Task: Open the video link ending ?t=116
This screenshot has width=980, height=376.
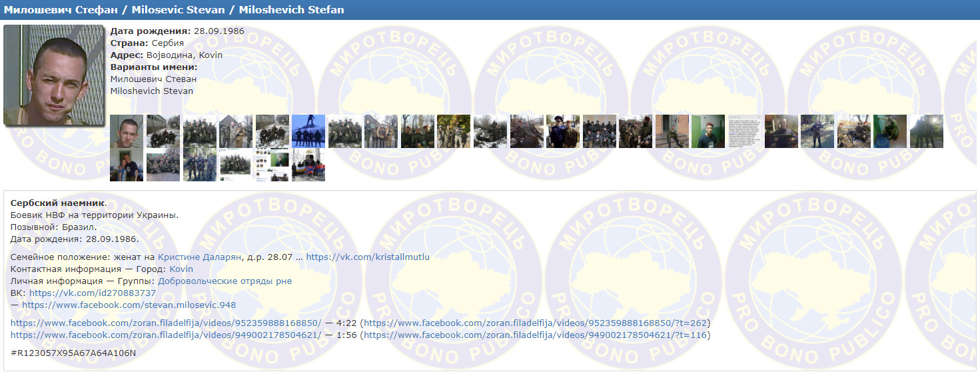Action: (x=535, y=335)
